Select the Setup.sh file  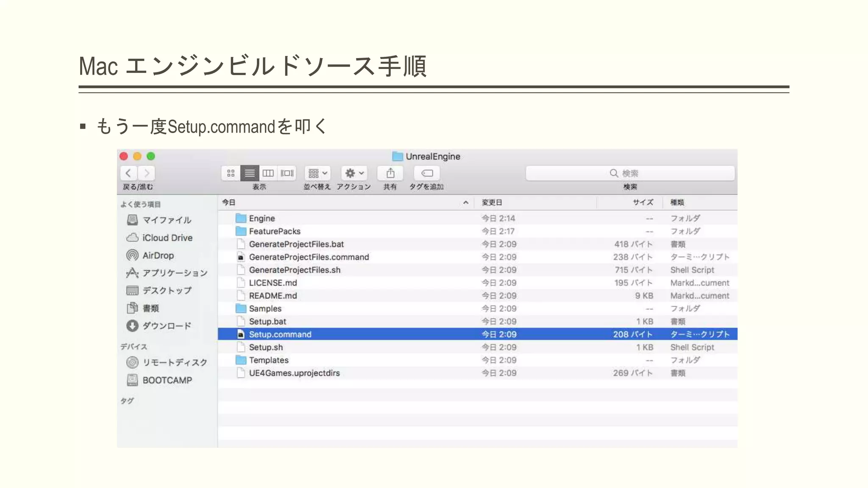click(x=478, y=347)
